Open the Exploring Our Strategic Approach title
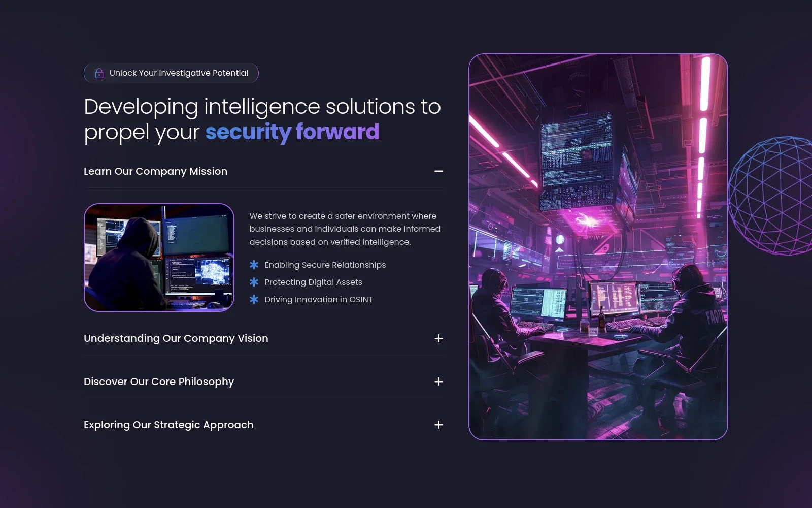 click(x=168, y=425)
